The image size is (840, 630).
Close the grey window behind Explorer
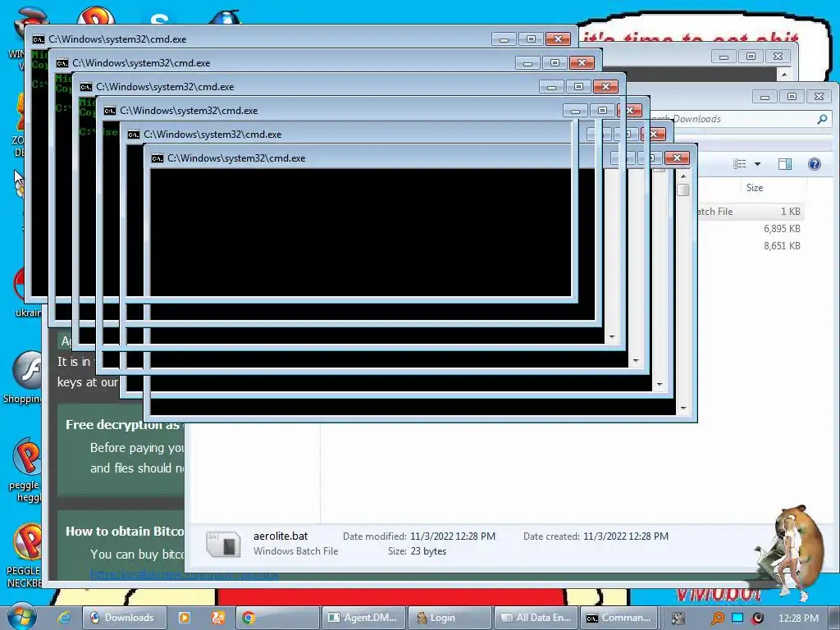[x=778, y=57]
